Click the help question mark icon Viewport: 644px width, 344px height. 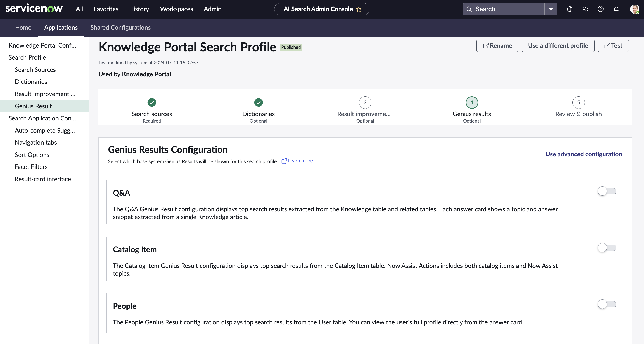[x=600, y=9]
